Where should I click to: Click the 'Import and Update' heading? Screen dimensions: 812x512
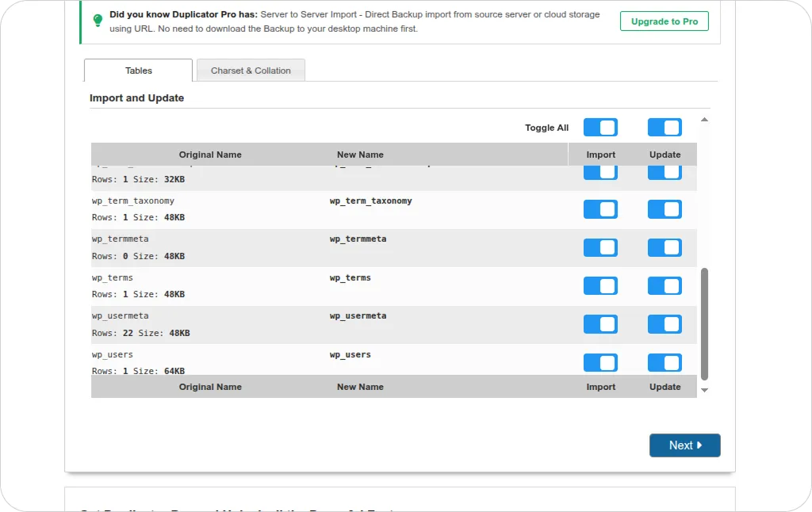[136, 97]
